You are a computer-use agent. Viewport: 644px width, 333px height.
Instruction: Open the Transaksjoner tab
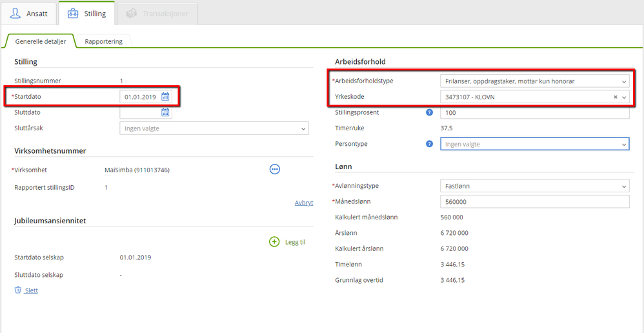click(x=157, y=14)
